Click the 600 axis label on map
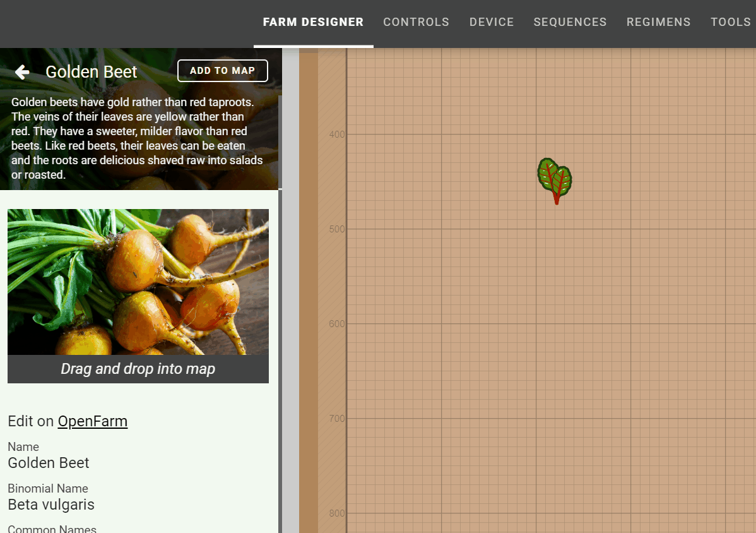 pos(337,324)
